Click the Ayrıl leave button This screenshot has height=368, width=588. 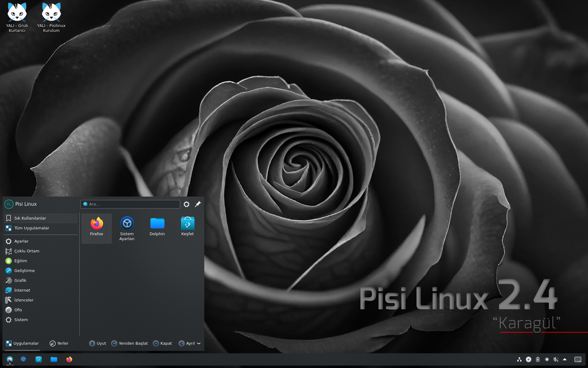point(187,343)
